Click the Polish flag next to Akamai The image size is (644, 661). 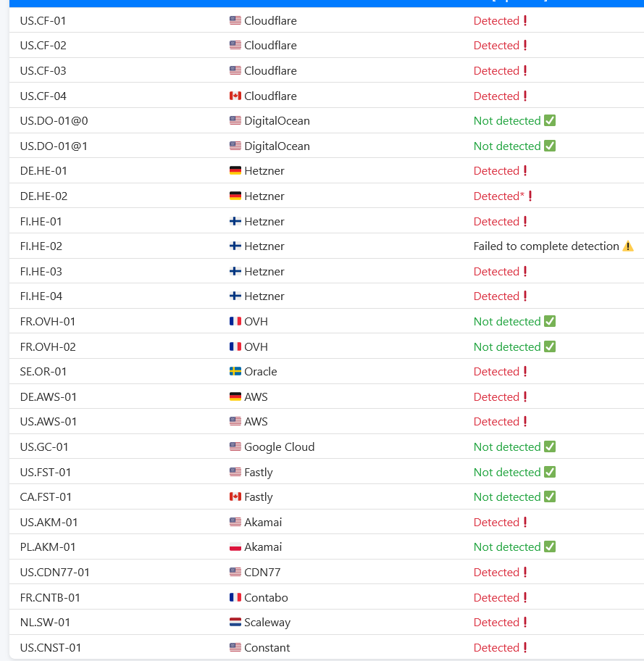[x=235, y=547]
